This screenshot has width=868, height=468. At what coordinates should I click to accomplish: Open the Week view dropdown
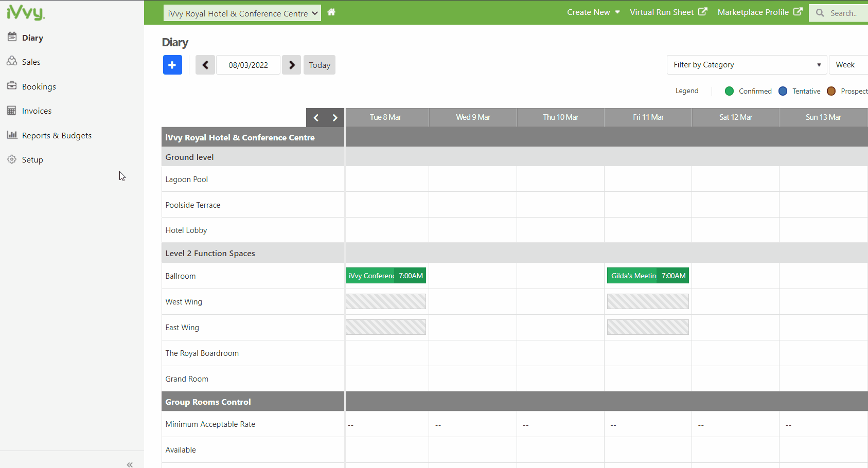(849, 65)
